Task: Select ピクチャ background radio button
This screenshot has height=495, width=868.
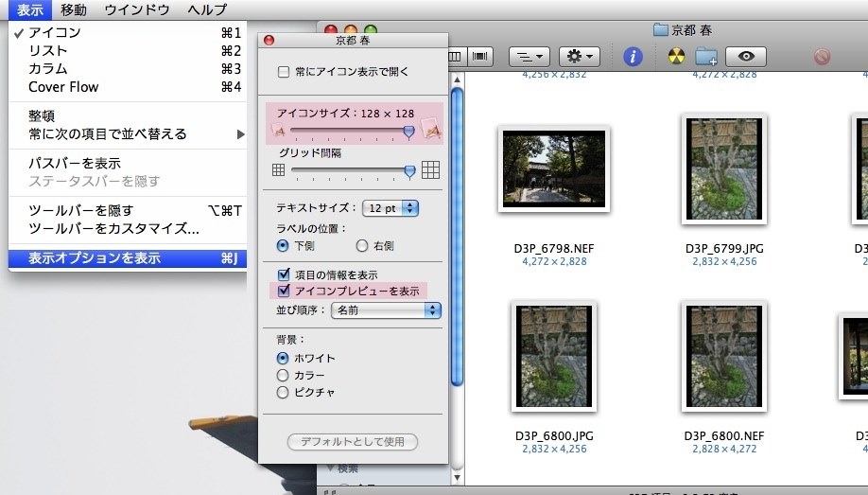Action: coord(283,393)
